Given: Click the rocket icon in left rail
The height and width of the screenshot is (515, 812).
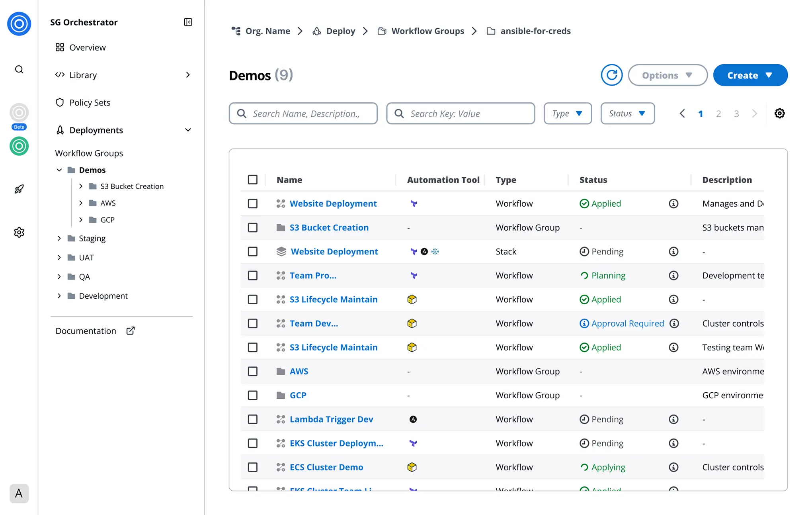Looking at the screenshot, I should [19, 189].
